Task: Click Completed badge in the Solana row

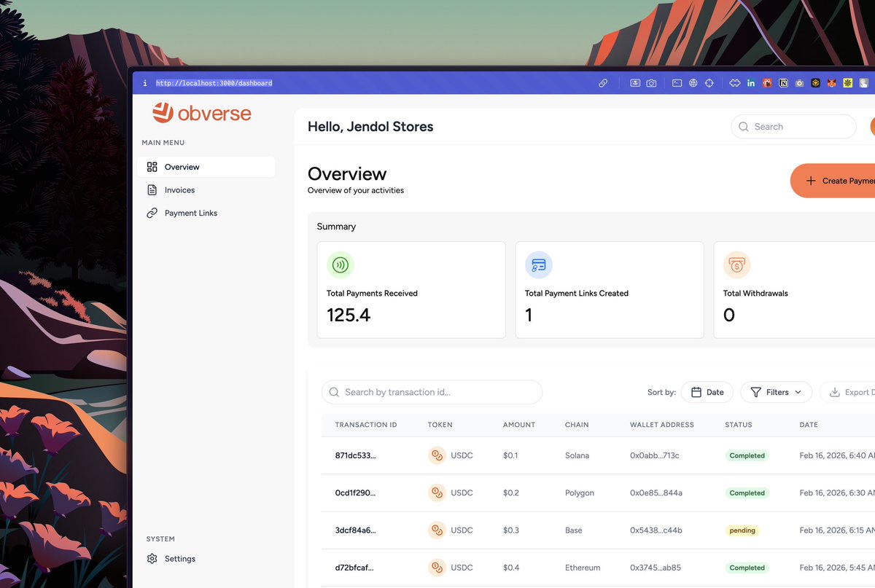Action: click(747, 455)
